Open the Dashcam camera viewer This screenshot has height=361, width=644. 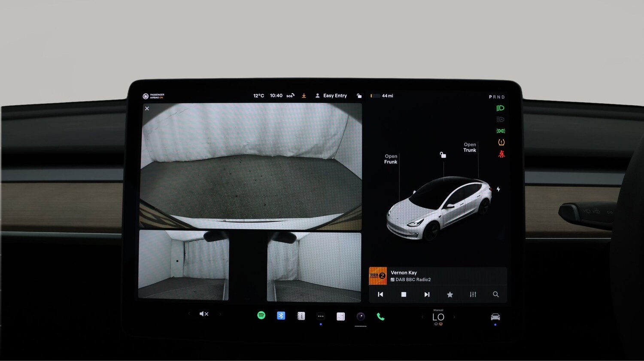click(x=361, y=316)
